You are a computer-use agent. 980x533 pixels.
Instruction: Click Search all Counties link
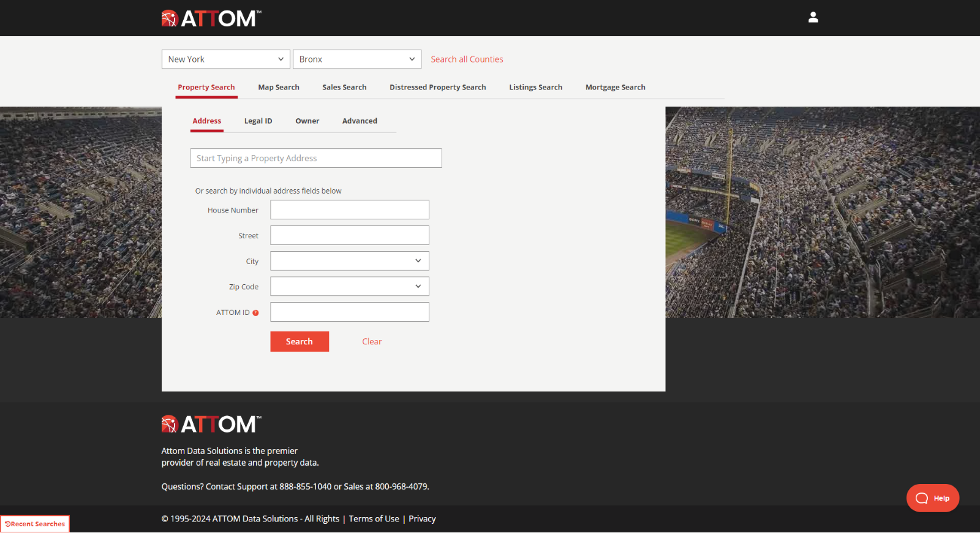coord(467,59)
